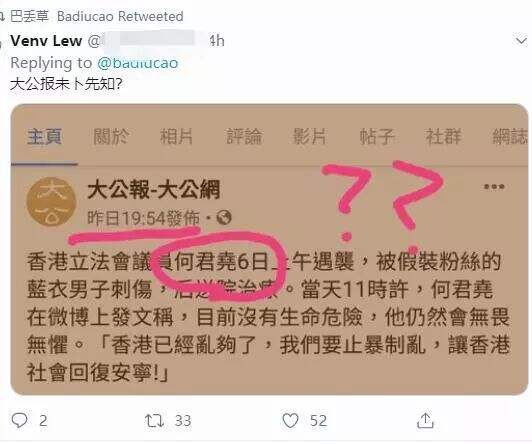Click the globe public visibility icon
This screenshot has width=532, height=444.
coord(224,217)
